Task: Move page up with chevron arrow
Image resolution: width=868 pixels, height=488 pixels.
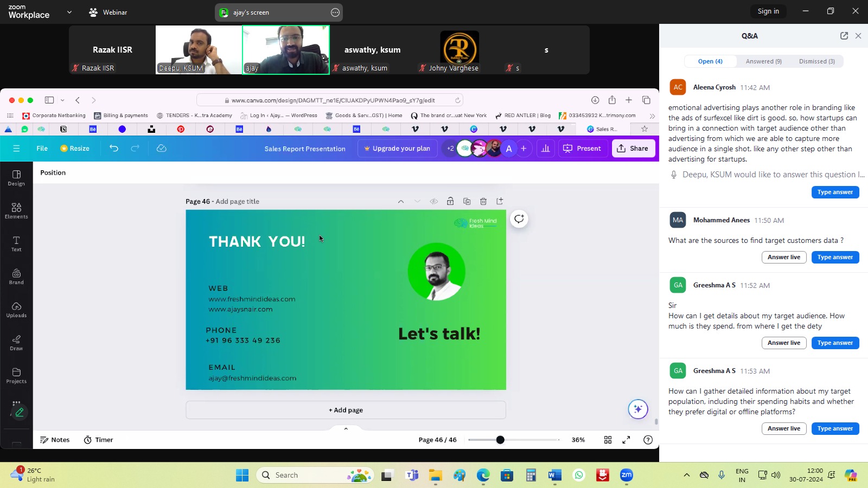Action: point(401,201)
